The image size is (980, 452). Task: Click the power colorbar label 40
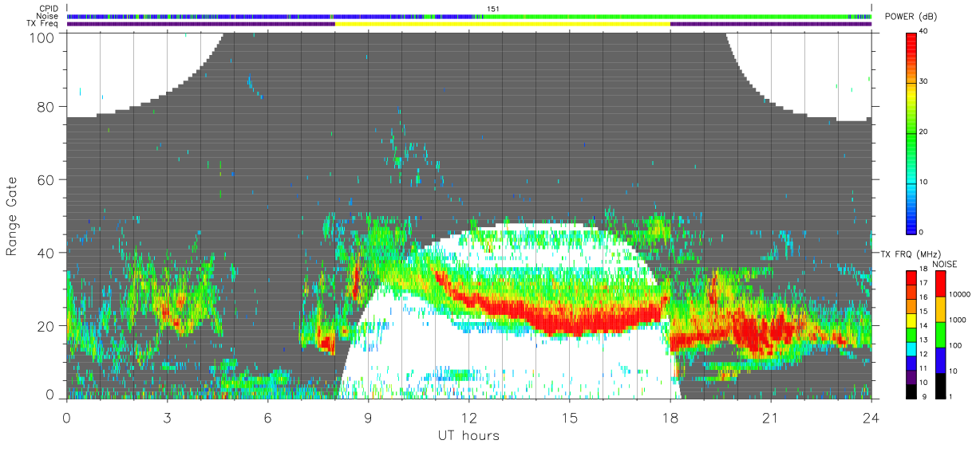click(925, 31)
